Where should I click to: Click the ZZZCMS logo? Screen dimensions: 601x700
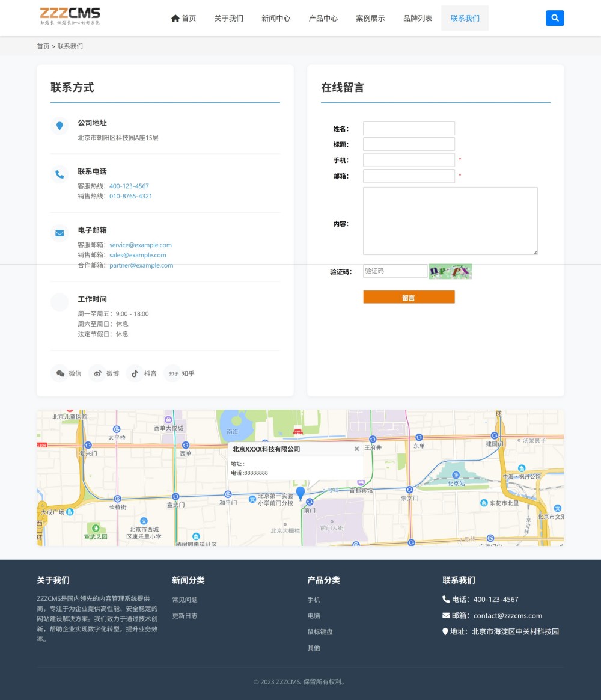click(70, 16)
